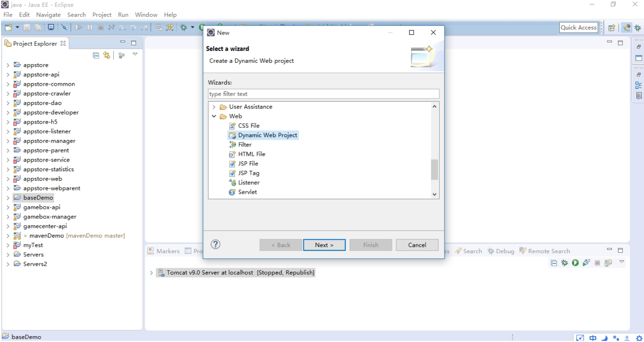Stop the Tomcat server
This screenshot has width=644, height=342.
[598, 262]
